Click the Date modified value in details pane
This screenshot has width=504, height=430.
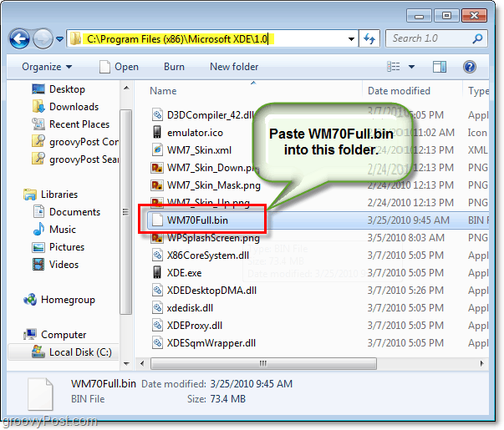[x=252, y=384]
